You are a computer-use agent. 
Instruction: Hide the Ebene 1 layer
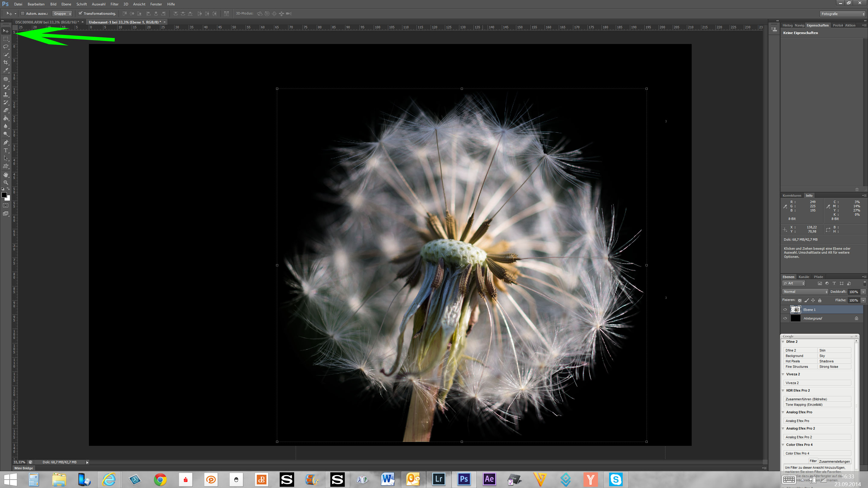785,309
